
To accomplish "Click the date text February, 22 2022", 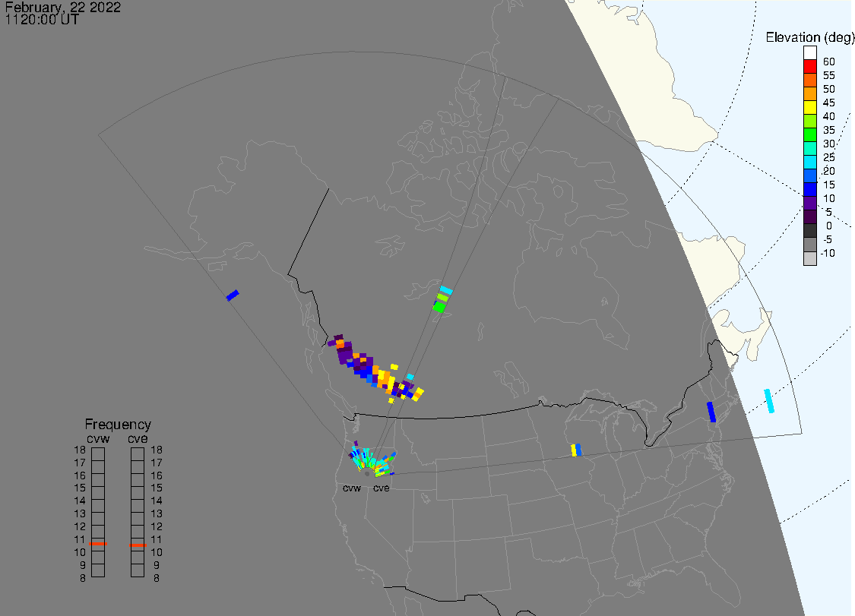I will pos(63,7).
